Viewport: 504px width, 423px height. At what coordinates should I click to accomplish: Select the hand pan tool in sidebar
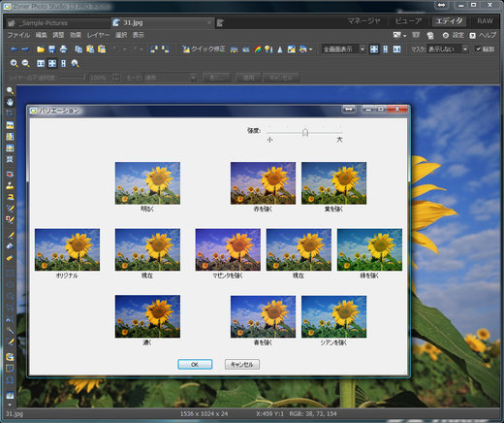pyautogui.click(x=10, y=102)
